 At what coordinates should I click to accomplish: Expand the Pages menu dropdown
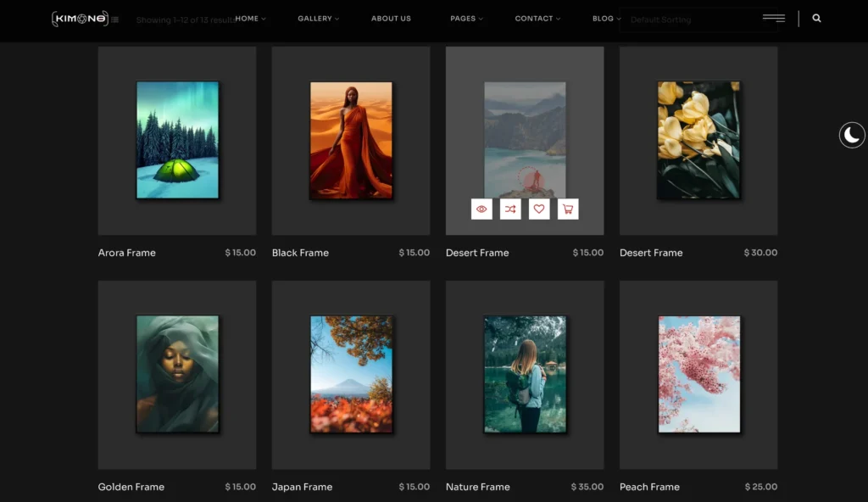[x=466, y=19]
